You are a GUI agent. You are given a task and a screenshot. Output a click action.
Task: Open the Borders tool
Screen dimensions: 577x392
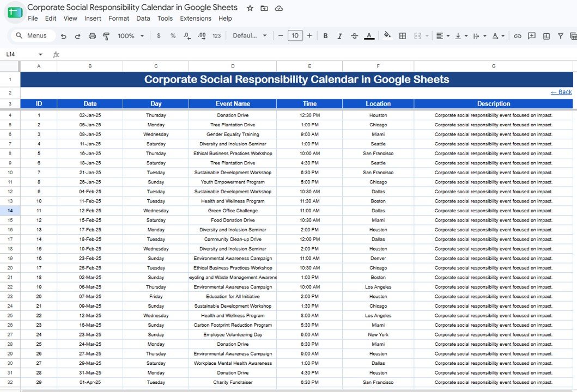point(403,36)
